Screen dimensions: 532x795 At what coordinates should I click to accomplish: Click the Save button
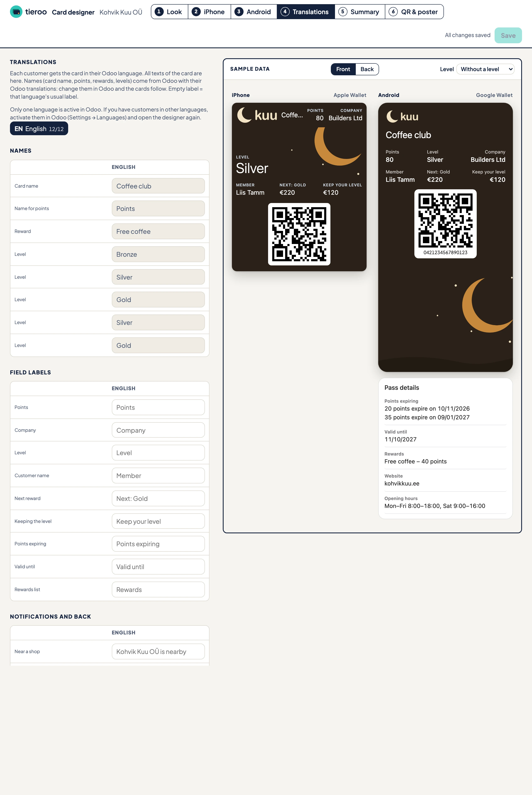pos(508,35)
